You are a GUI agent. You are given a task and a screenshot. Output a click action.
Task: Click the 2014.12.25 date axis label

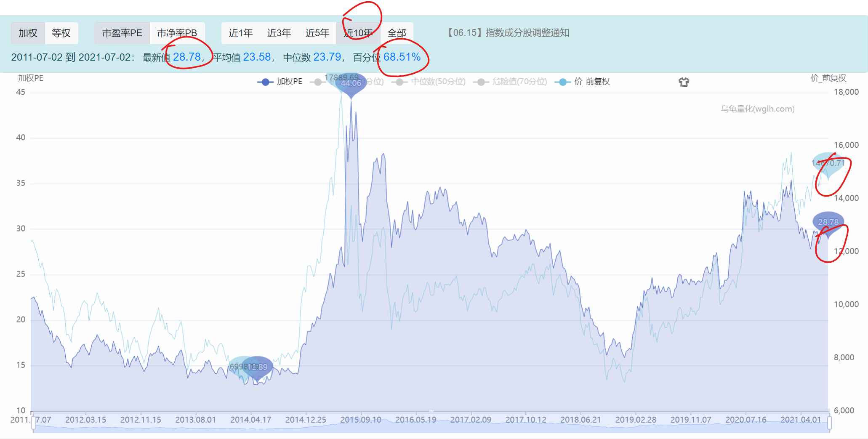306,420
